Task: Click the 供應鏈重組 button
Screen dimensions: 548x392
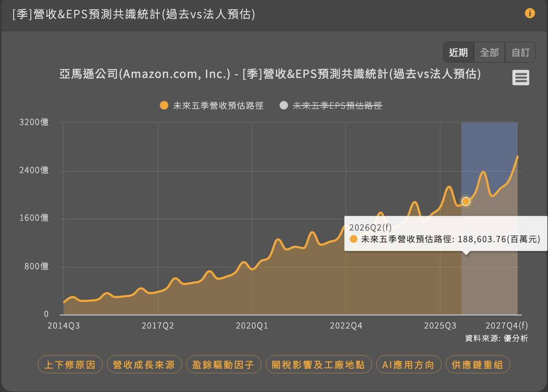Action: tap(478, 364)
